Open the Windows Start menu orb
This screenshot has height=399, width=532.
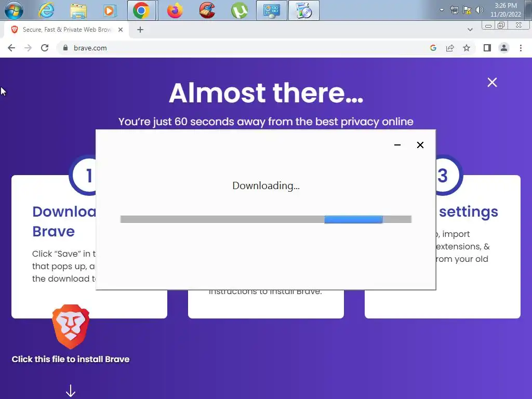(14, 10)
